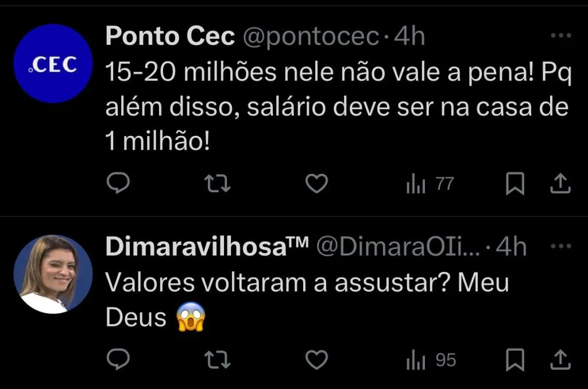
Task: View analytics showing 77 views
Action: (x=430, y=184)
